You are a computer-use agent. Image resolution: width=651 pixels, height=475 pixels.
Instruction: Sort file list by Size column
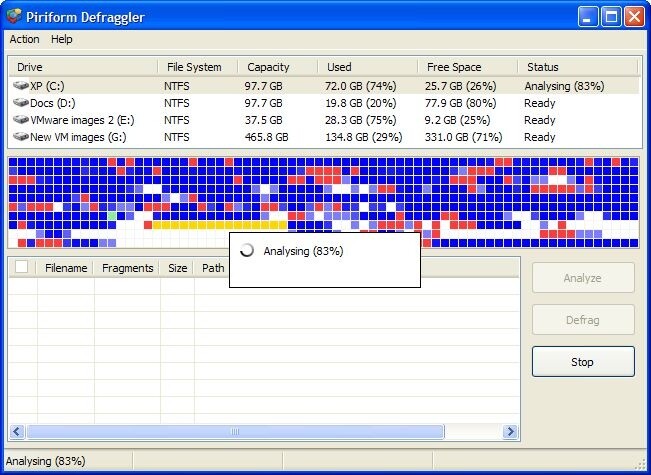[x=177, y=268]
